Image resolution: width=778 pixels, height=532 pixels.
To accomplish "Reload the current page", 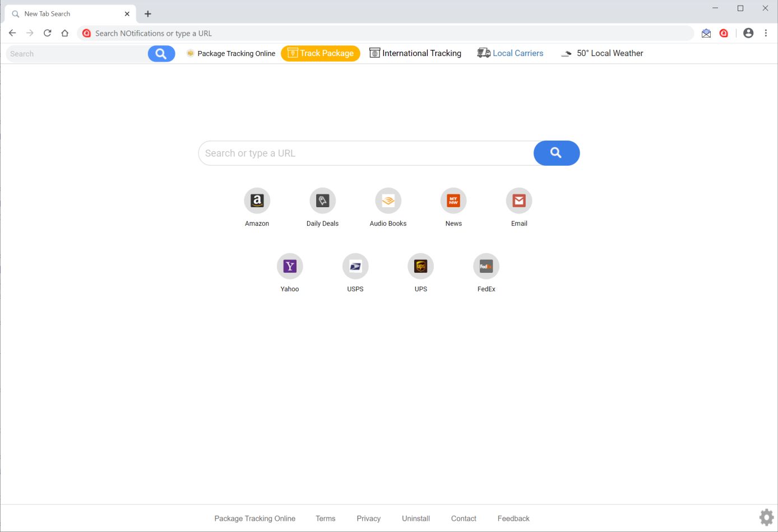I will point(48,33).
